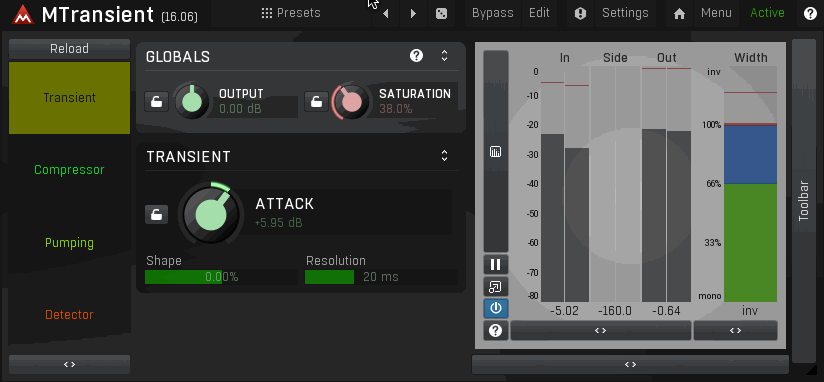Click the Out meter peak value -0.64
This screenshot has width=824, height=382.
666,311
